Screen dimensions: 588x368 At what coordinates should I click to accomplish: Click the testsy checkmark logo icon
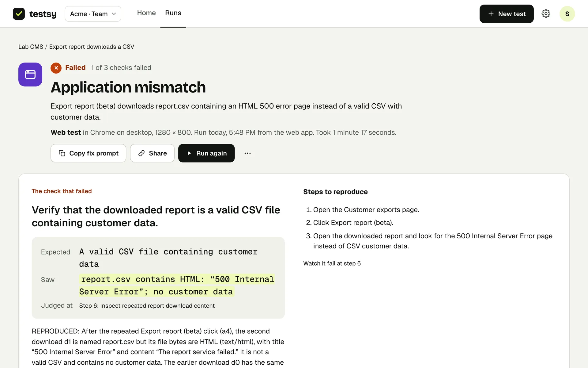[19, 14]
